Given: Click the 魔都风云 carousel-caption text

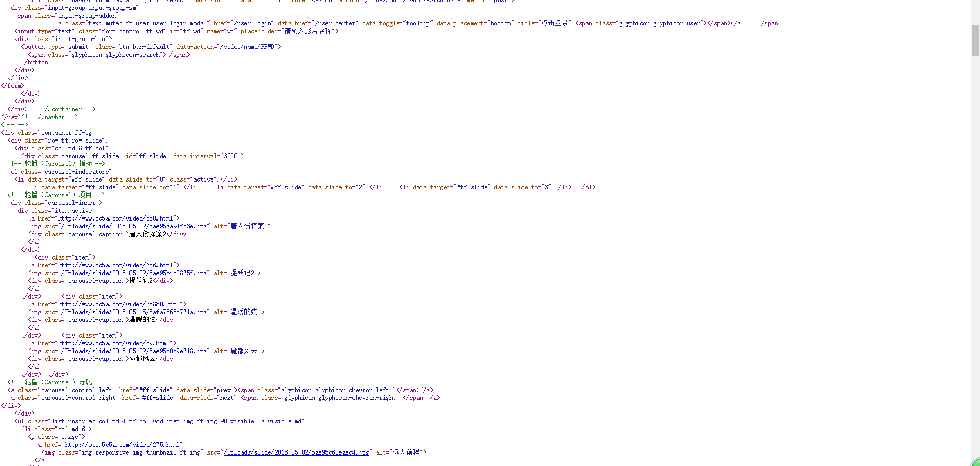Looking at the screenshot, I should click(142, 359).
